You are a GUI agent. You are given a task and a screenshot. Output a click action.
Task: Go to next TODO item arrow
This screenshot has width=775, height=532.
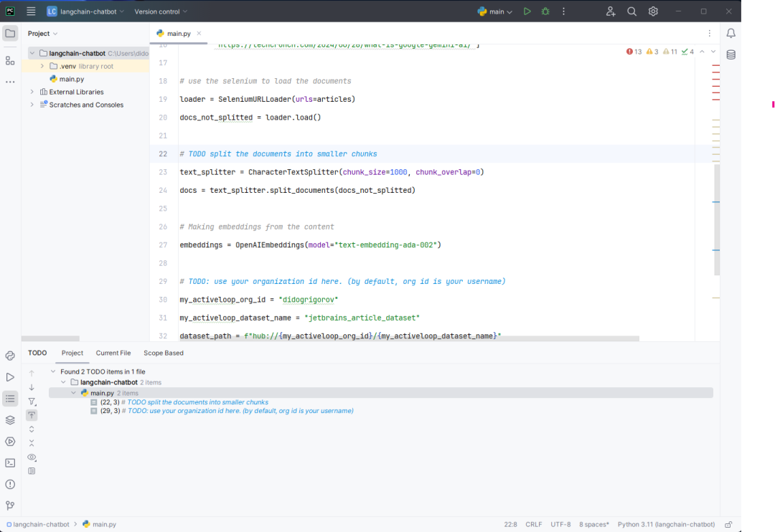pos(32,387)
